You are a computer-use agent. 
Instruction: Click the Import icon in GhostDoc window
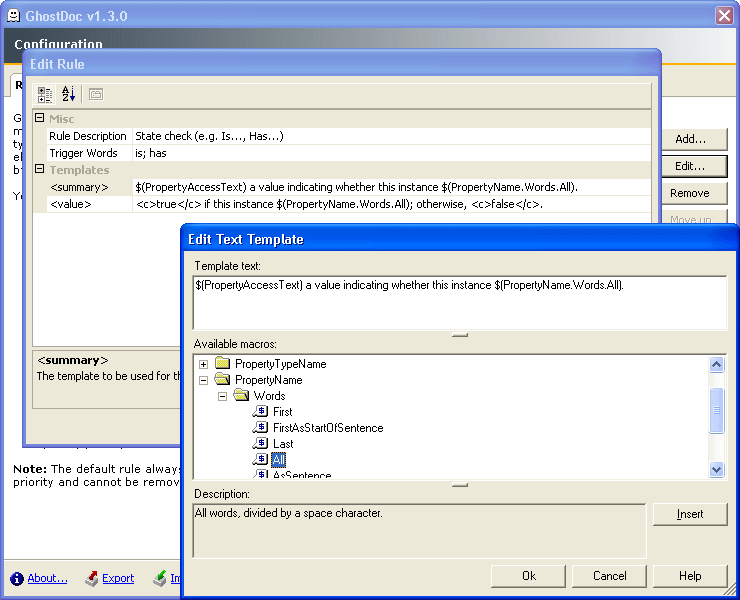click(160, 578)
